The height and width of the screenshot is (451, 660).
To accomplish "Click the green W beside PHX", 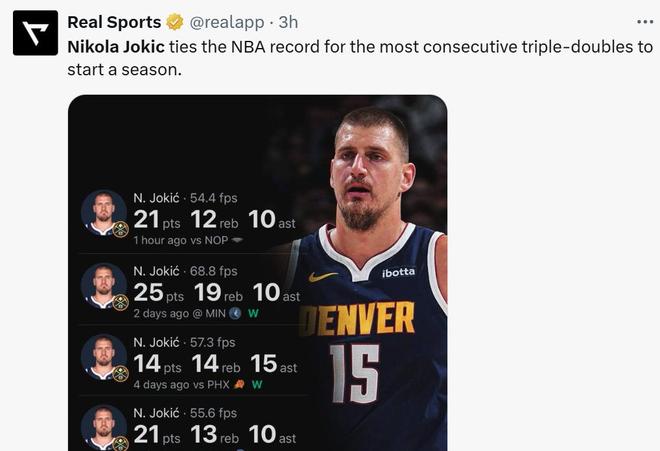I will click(257, 384).
